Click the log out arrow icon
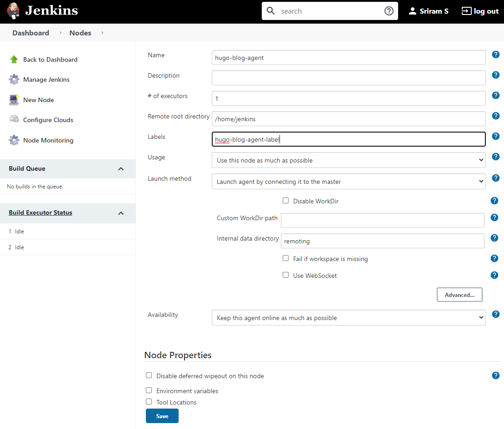The image size is (504, 429). (x=466, y=11)
